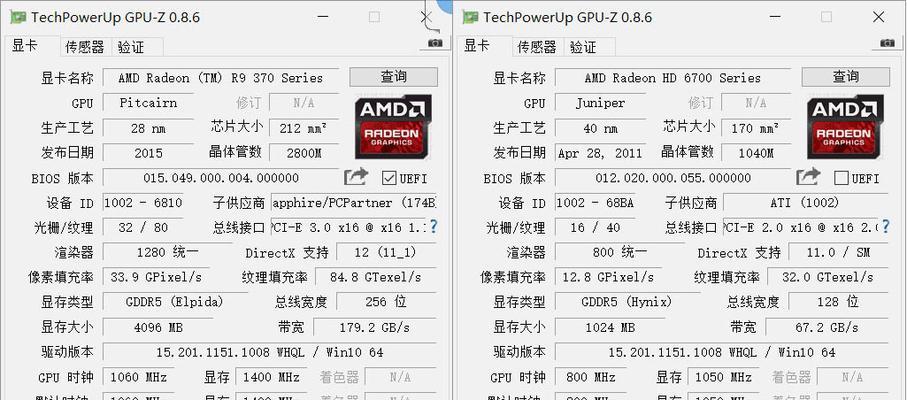907x400 pixels.
Task: Click the 1280 统一 shaders field
Action: [x=167, y=253]
